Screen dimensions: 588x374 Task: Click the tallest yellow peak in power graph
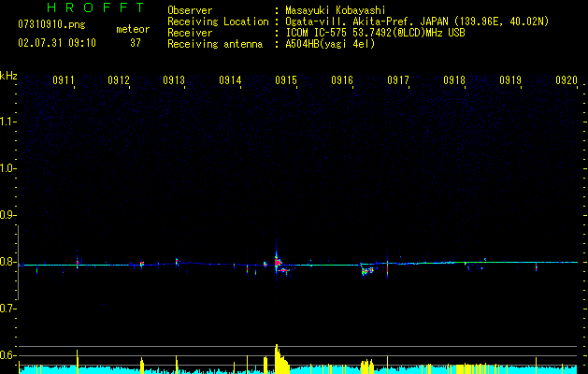pos(277,359)
